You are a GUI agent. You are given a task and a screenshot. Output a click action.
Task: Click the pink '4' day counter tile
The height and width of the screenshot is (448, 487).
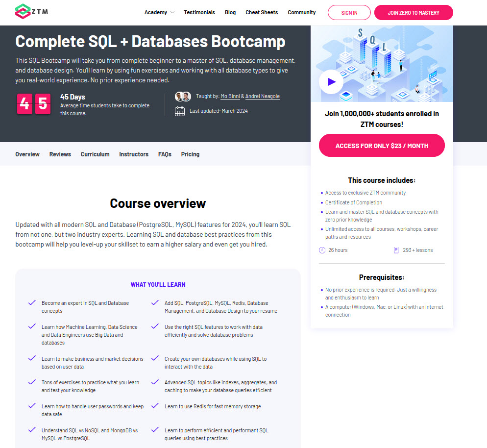coord(24,104)
